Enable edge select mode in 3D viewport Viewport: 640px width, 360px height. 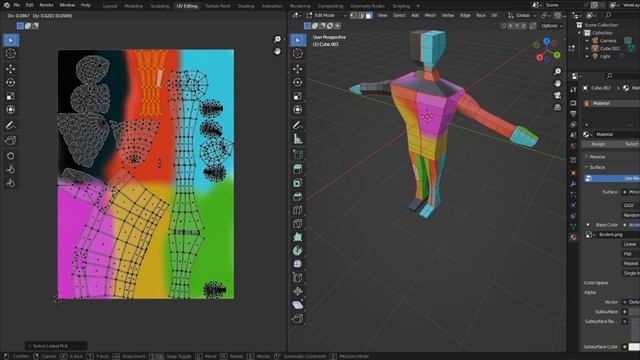pyautogui.click(x=361, y=16)
